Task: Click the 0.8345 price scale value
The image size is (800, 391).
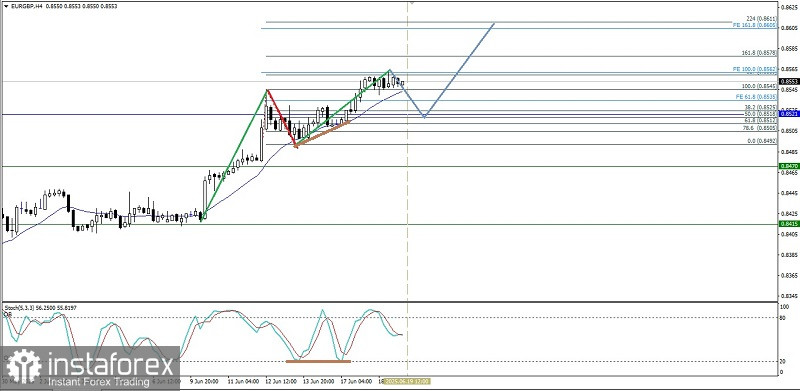Action: (x=788, y=296)
